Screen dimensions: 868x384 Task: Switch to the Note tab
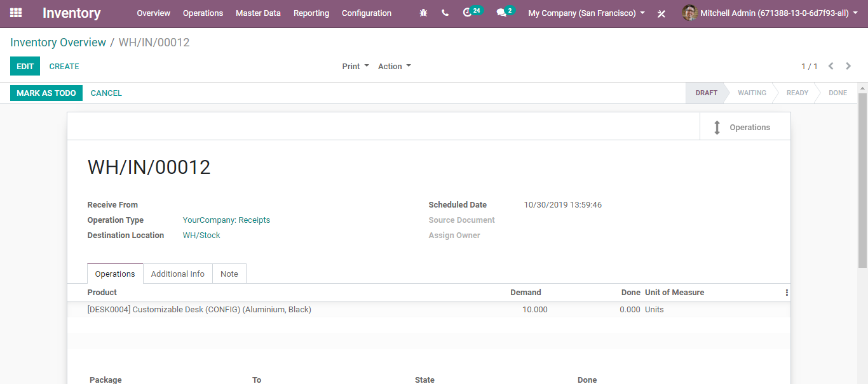pyautogui.click(x=229, y=274)
